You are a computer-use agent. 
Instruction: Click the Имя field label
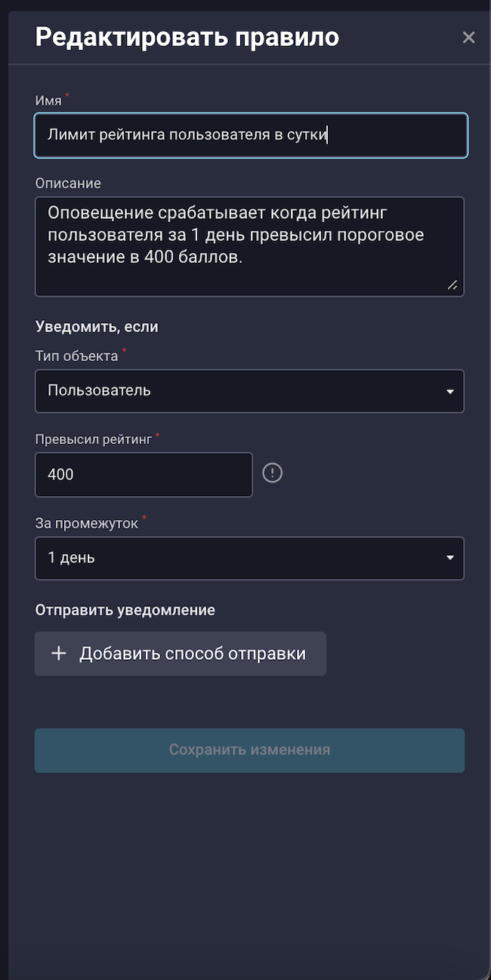click(48, 100)
